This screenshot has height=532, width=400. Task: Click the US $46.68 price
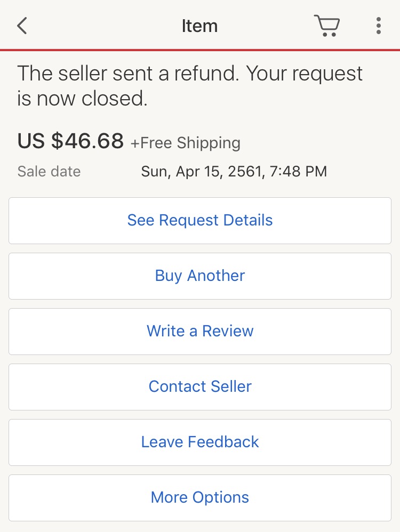tap(70, 141)
